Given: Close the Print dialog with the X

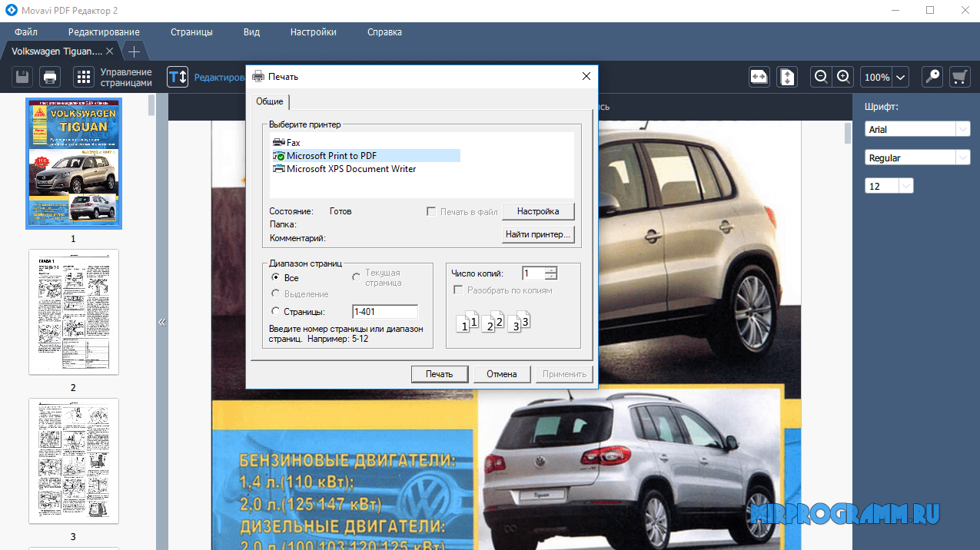Looking at the screenshot, I should pyautogui.click(x=586, y=76).
